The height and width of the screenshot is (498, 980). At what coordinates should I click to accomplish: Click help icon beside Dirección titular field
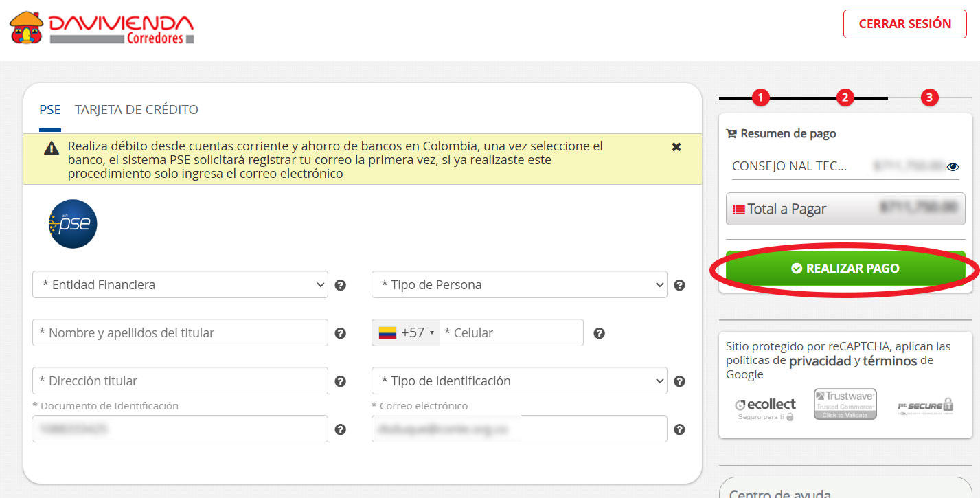pos(340,381)
